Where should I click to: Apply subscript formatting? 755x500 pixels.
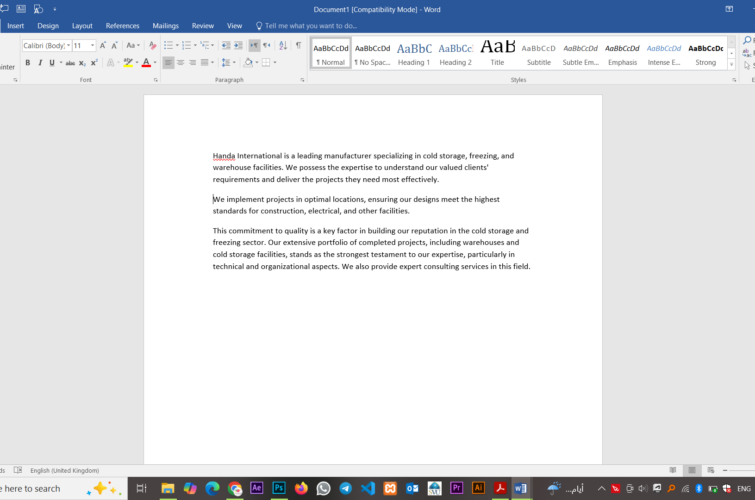84,63
